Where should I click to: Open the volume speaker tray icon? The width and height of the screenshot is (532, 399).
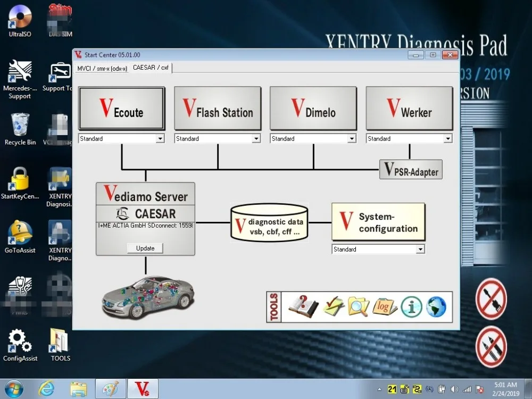[454, 389]
